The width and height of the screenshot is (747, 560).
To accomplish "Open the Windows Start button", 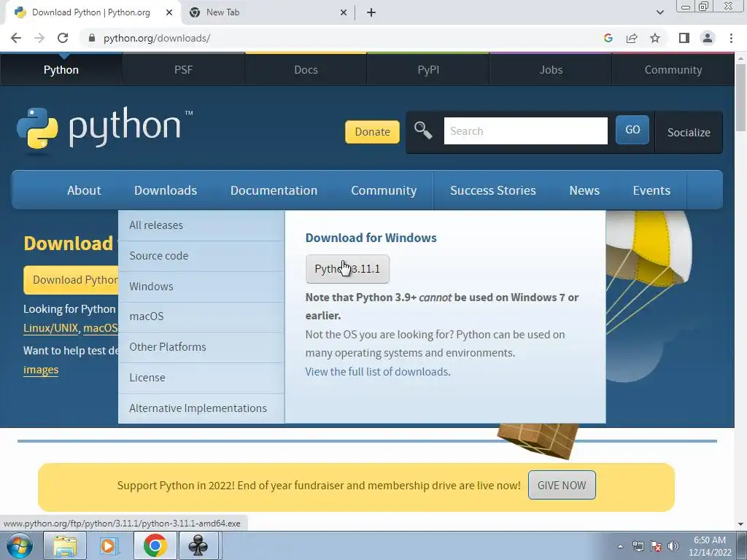I will tap(19, 545).
